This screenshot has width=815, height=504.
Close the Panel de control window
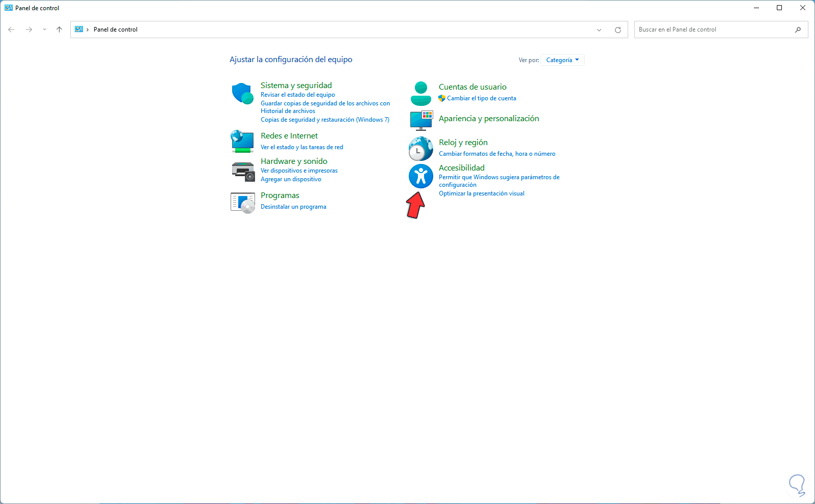[803, 8]
